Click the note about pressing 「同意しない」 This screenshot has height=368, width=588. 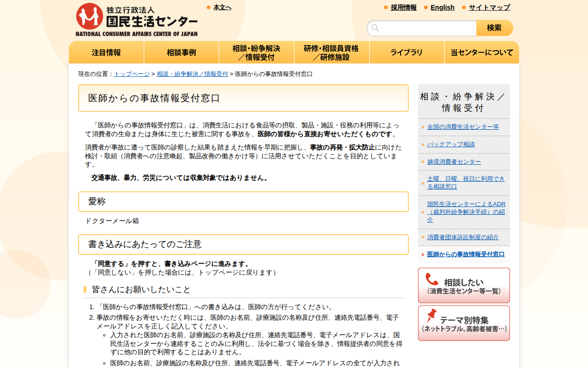coord(182,273)
